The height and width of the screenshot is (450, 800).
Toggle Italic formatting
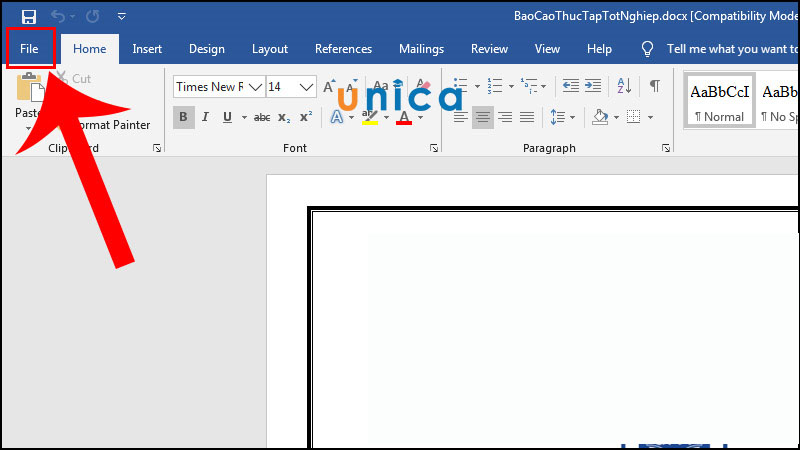point(205,117)
